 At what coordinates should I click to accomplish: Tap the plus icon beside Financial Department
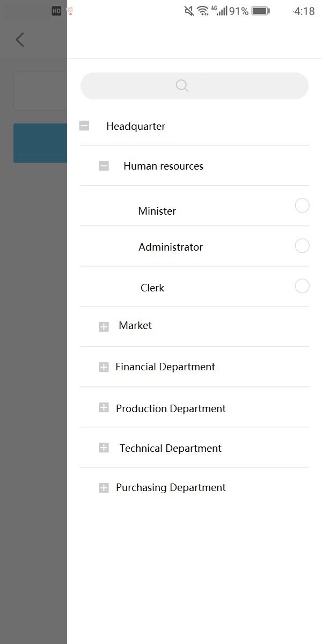(104, 367)
